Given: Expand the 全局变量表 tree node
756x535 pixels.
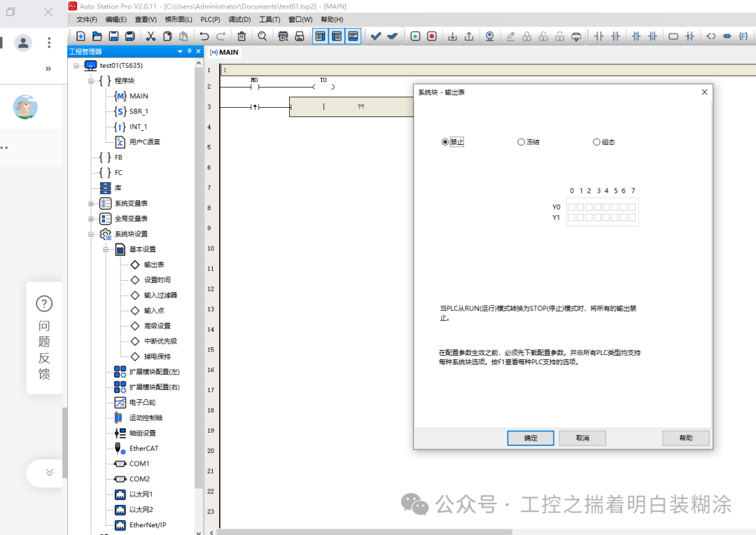Looking at the screenshot, I should 90,219.
